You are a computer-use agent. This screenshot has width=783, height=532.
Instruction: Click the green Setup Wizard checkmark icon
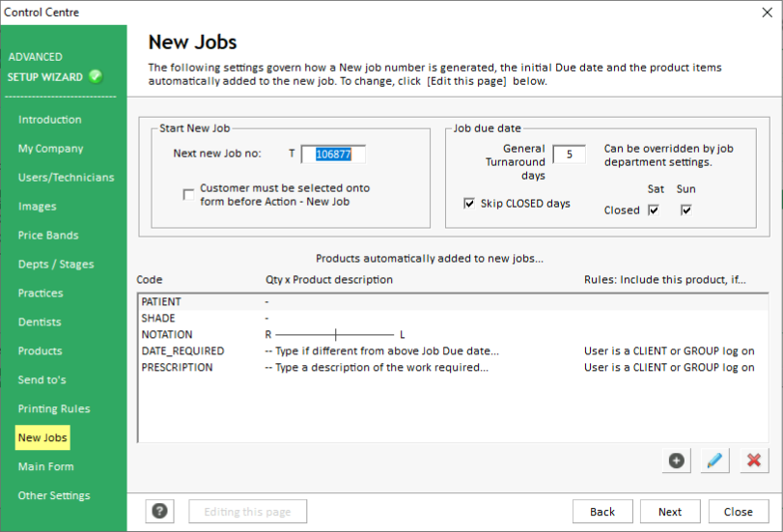pos(96,76)
